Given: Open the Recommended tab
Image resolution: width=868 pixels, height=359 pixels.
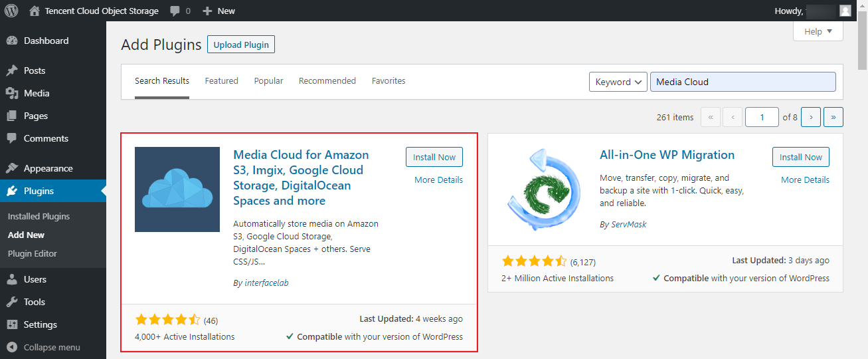Looking at the screenshot, I should [327, 81].
